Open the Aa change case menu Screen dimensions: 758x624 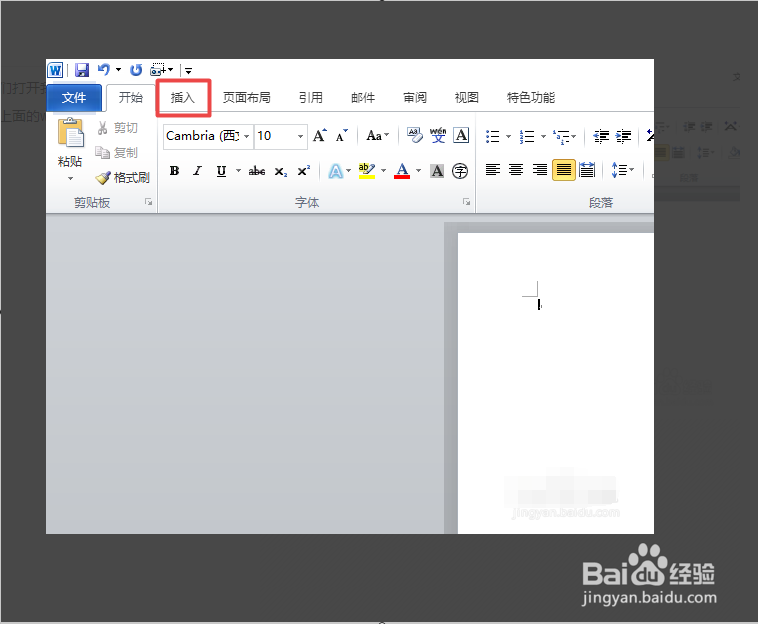[x=377, y=136]
